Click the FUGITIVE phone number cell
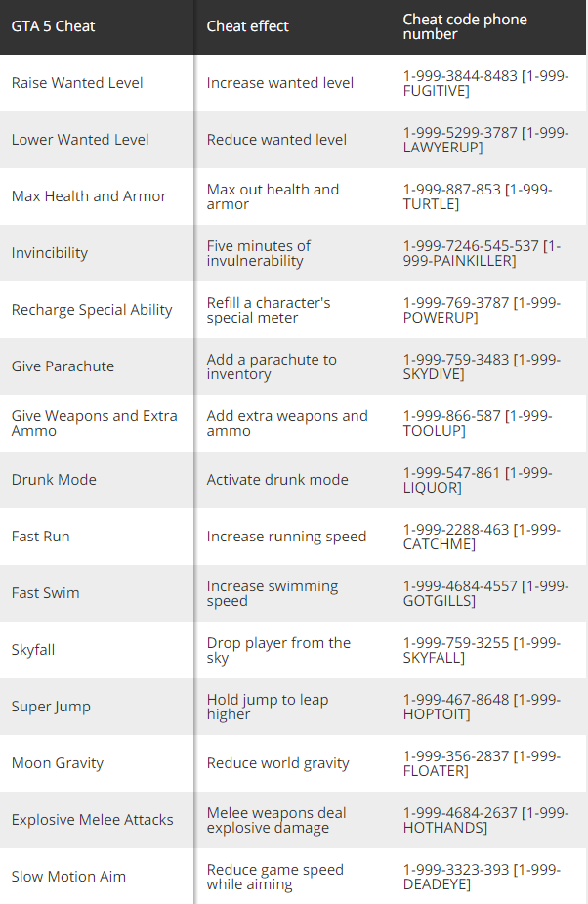This screenshot has height=904, width=588. 484,83
